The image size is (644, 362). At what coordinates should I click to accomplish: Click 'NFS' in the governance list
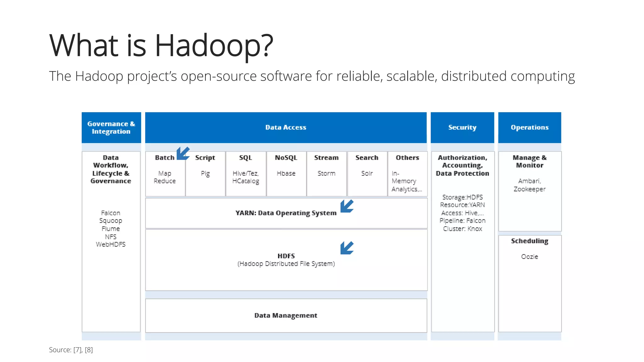pyautogui.click(x=111, y=237)
